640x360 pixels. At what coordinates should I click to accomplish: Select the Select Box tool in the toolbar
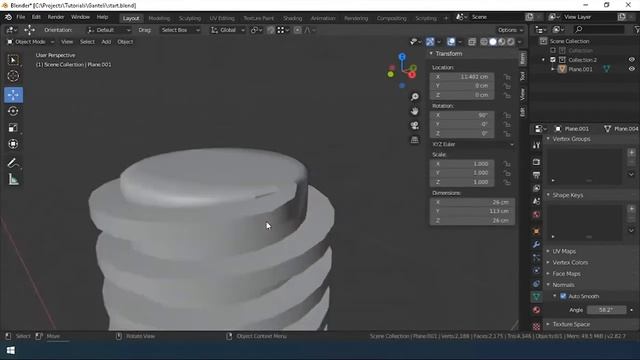coord(13,60)
